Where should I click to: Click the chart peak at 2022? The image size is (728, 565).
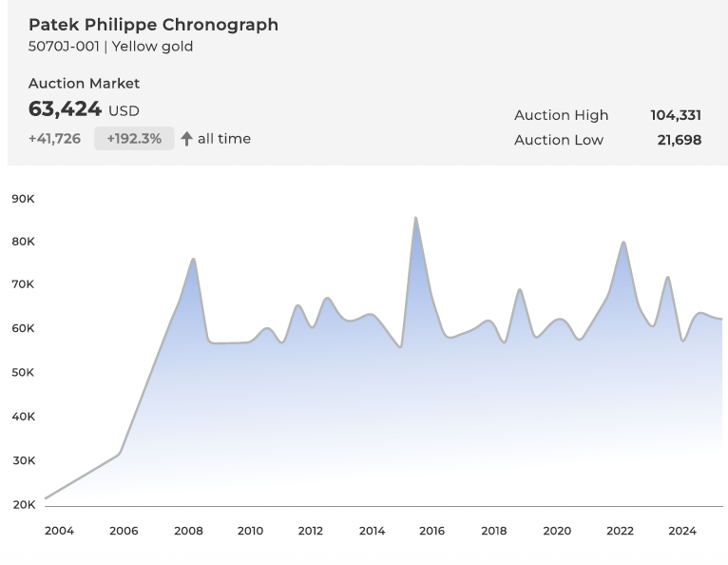pyautogui.click(x=623, y=243)
